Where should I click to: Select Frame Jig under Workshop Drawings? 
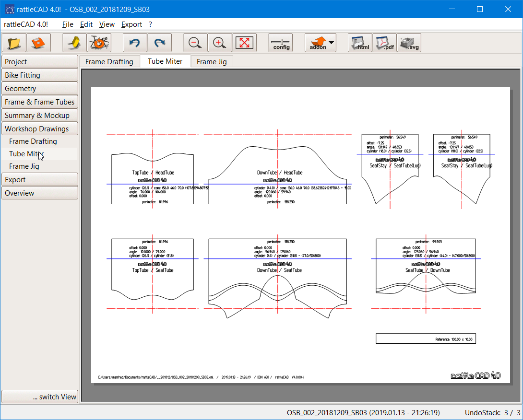24,166
